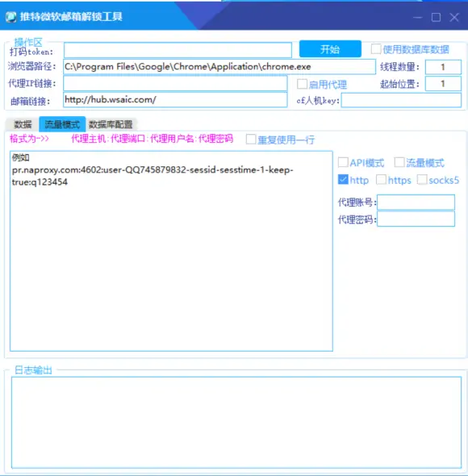Click the cf人机key: label

[x=318, y=101]
